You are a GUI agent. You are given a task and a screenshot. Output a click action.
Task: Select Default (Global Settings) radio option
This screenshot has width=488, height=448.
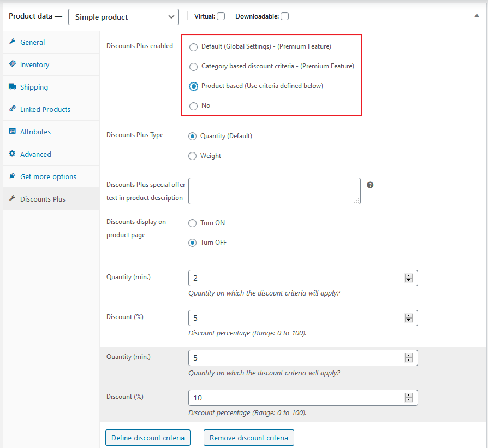194,47
